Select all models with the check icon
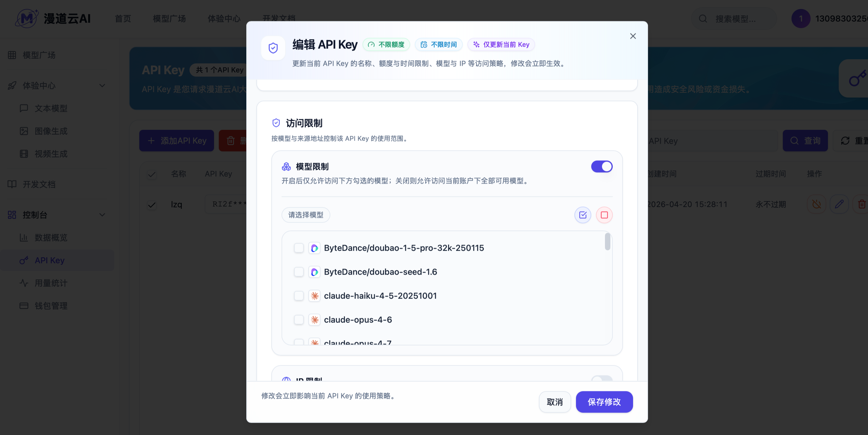This screenshot has height=435, width=868. coord(583,215)
